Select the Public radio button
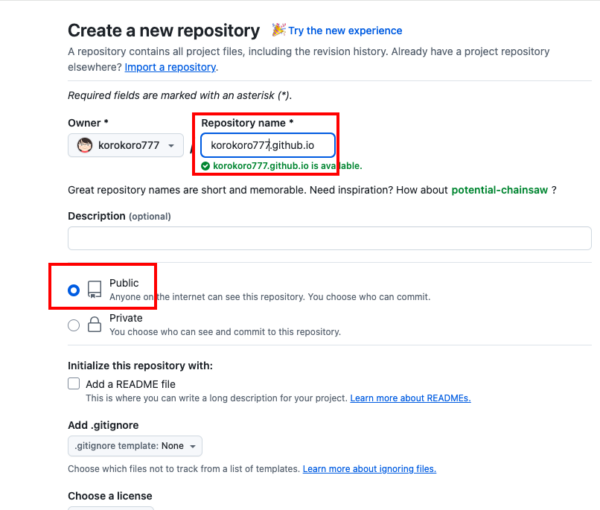 coord(73,290)
